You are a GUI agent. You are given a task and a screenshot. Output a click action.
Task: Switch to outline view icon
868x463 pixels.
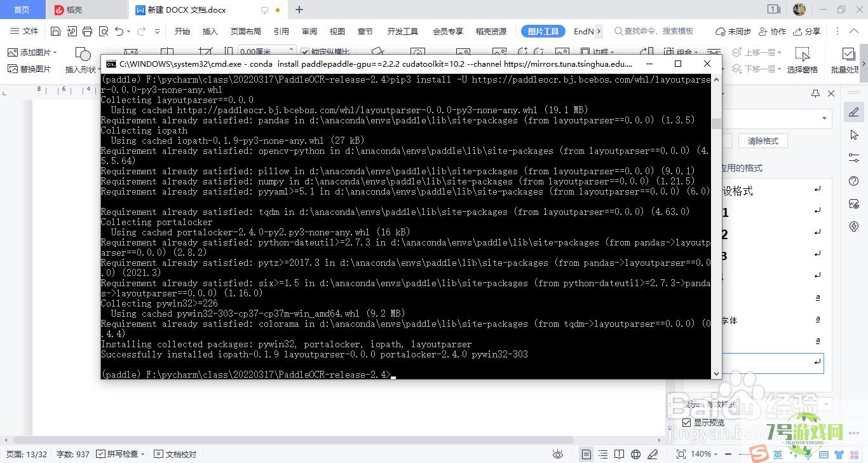603,454
